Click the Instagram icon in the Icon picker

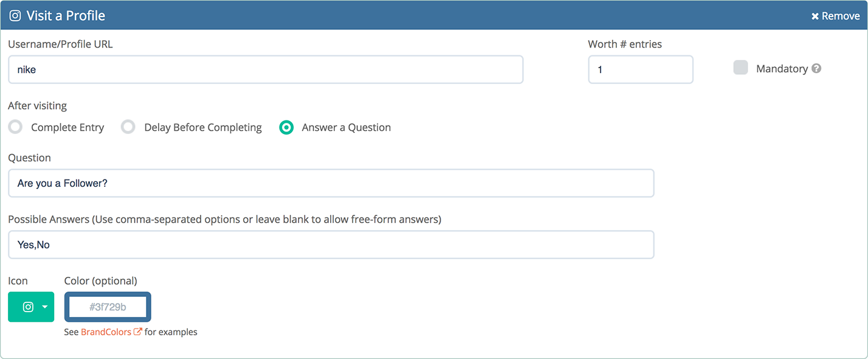pyautogui.click(x=28, y=307)
